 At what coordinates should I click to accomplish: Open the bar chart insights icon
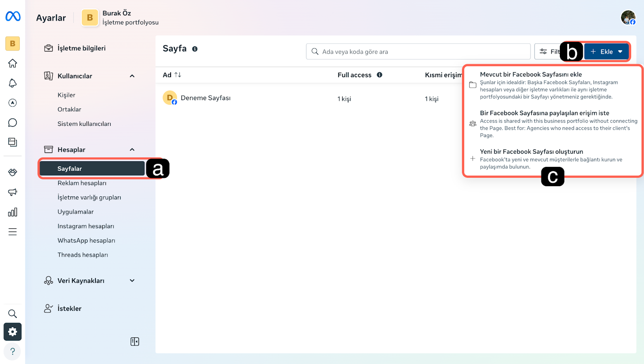(12, 212)
